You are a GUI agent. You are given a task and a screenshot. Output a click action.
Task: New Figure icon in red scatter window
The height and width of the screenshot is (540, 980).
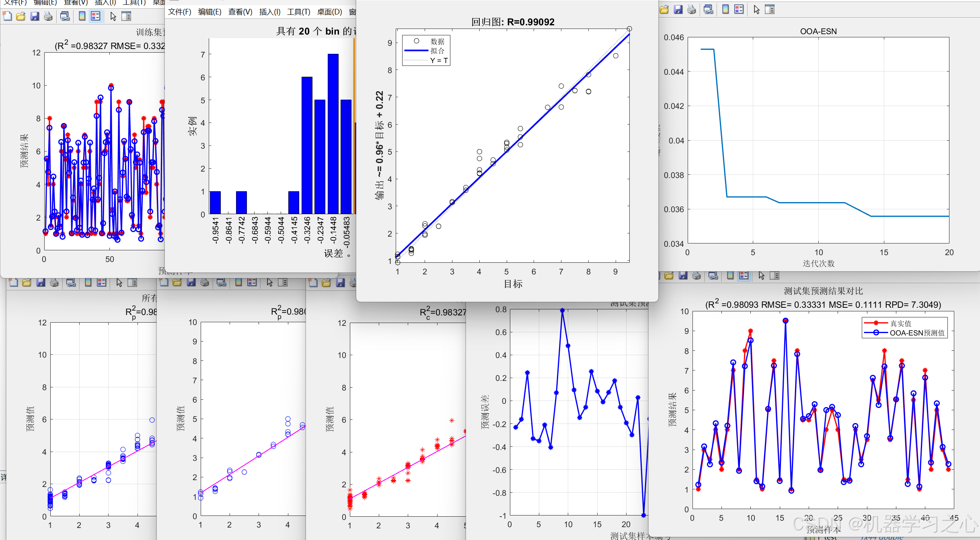313,283
